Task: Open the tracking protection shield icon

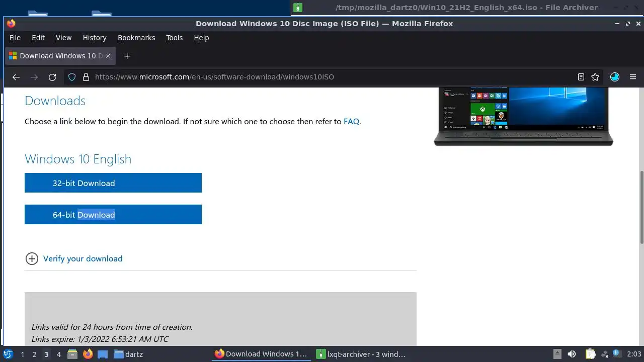Action: click(x=72, y=77)
